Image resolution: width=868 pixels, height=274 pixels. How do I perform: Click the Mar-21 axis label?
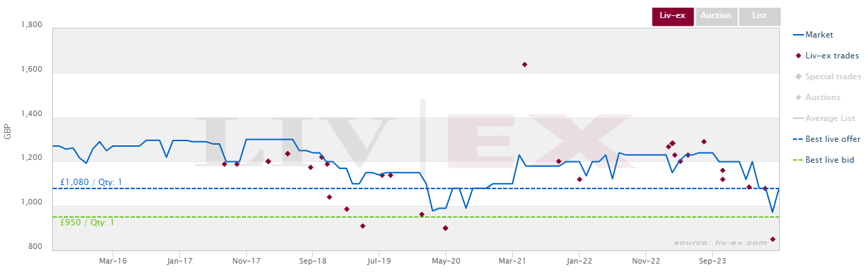pyautogui.click(x=512, y=261)
